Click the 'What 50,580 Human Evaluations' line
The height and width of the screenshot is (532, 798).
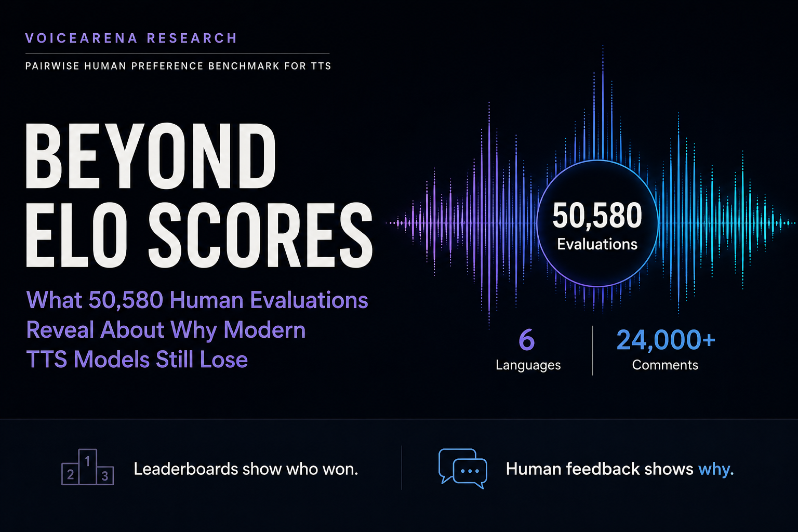pyautogui.click(x=197, y=300)
